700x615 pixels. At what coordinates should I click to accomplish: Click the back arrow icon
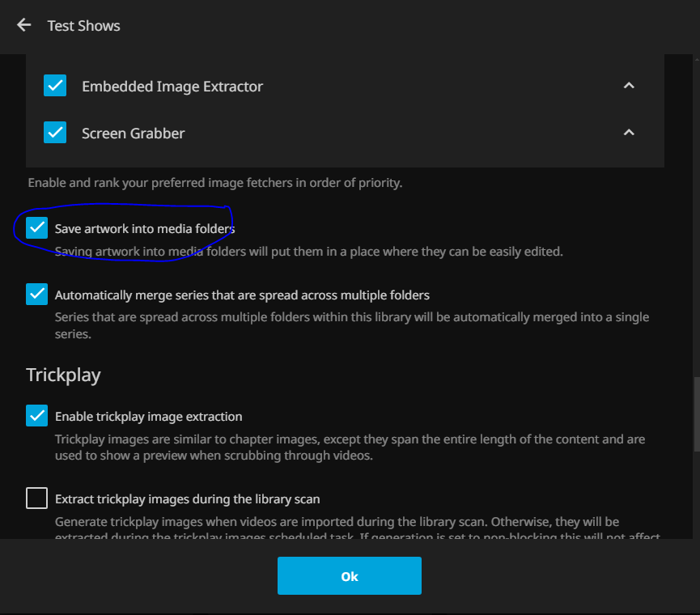24,25
